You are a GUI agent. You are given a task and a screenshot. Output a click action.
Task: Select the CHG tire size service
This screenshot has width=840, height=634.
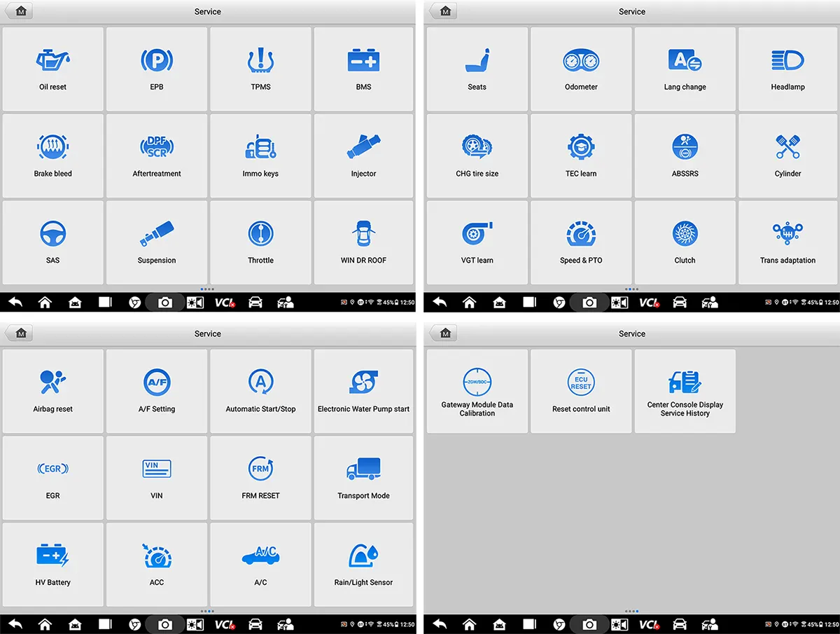[477, 156]
